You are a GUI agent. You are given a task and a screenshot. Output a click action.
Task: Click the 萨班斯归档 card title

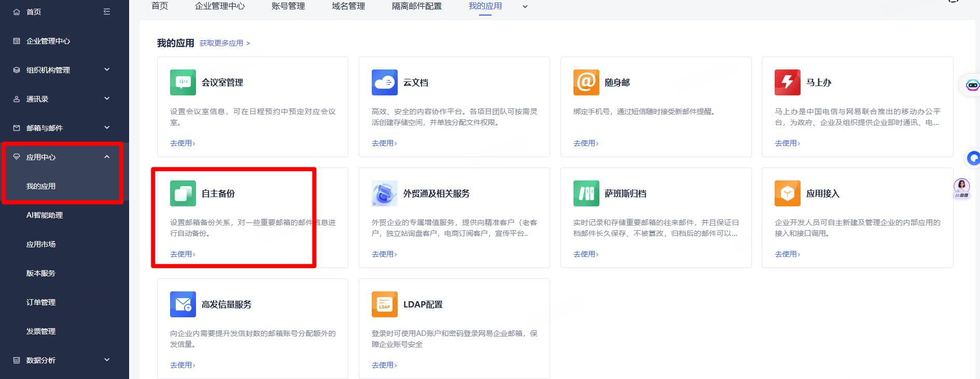point(625,193)
